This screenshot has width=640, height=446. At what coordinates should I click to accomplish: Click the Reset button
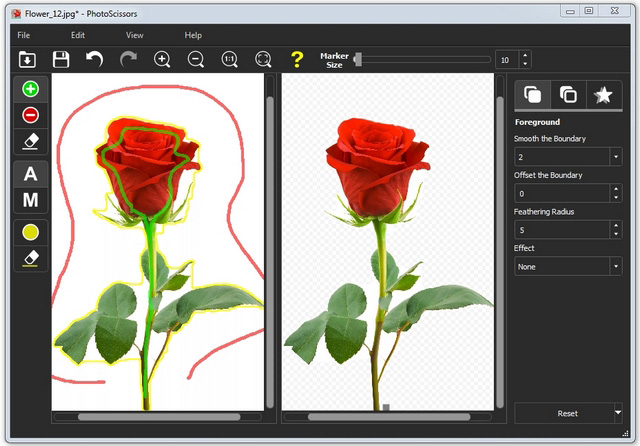point(566,413)
